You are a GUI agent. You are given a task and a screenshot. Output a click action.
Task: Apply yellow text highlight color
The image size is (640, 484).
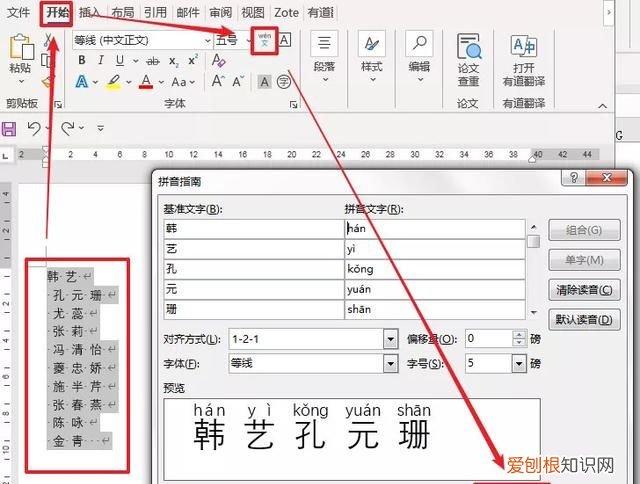point(114,82)
